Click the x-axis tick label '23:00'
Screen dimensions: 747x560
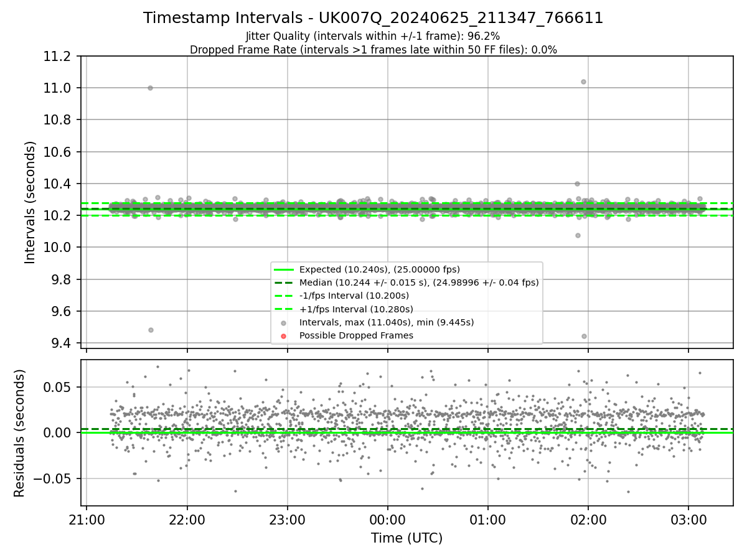point(287,520)
